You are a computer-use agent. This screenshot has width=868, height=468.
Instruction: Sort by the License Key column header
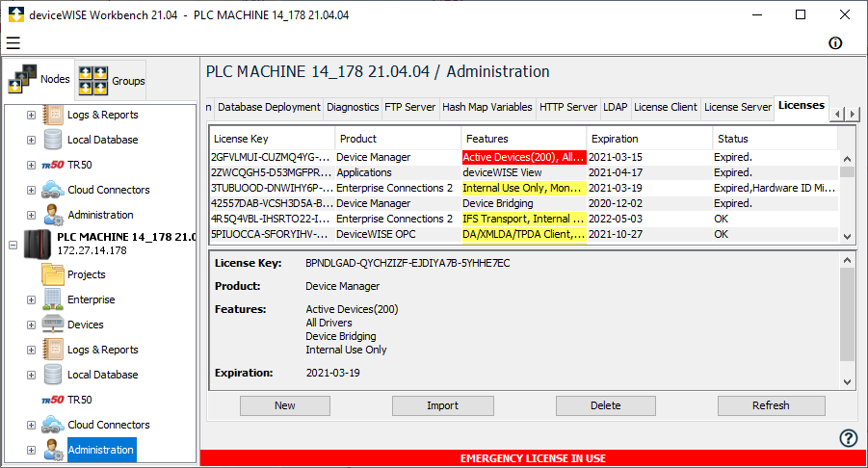[x=273, y=139]
